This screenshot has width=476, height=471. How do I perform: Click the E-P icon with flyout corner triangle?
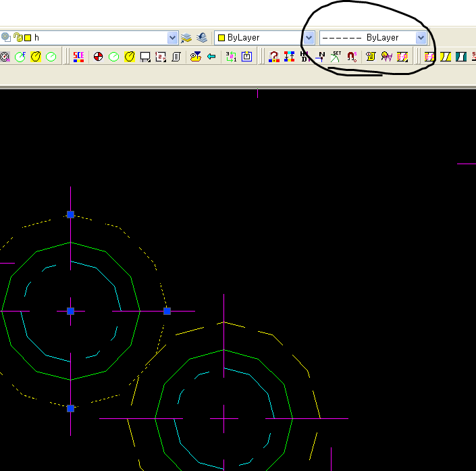coord(402,57)
